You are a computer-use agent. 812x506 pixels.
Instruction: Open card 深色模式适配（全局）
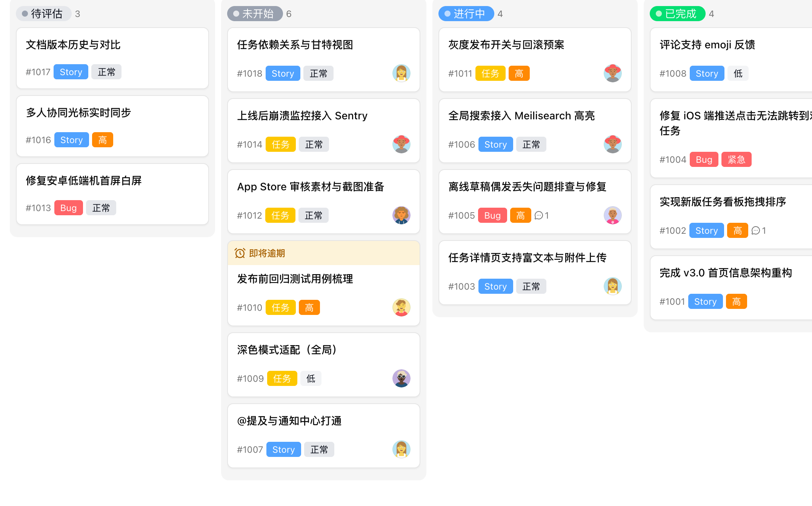[x=324, y=365]
